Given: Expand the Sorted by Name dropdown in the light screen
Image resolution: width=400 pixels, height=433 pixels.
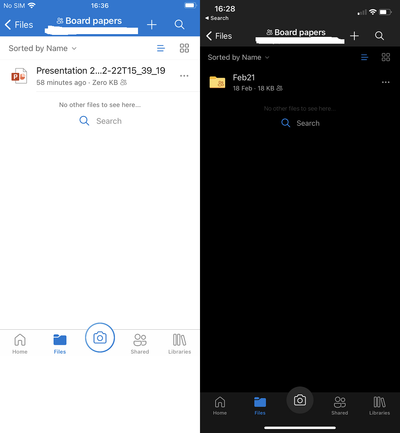Looking at the screenshot, I should click(x=43, y=49).
